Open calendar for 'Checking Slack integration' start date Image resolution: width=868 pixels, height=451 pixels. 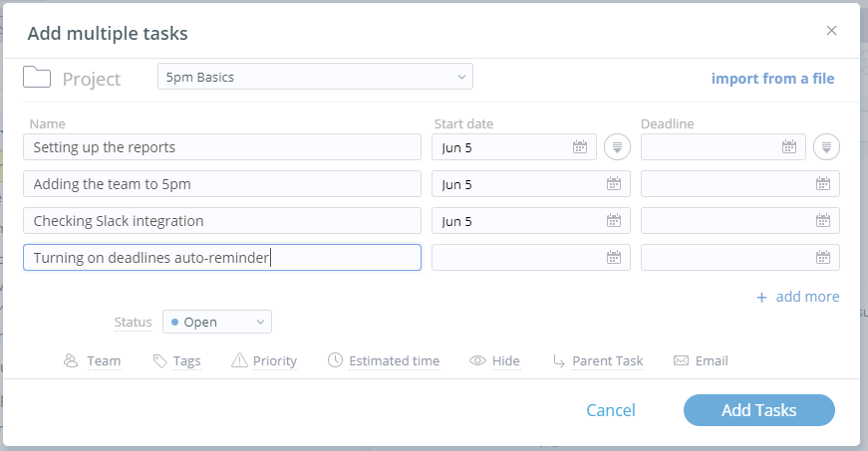tap(613, 221)
